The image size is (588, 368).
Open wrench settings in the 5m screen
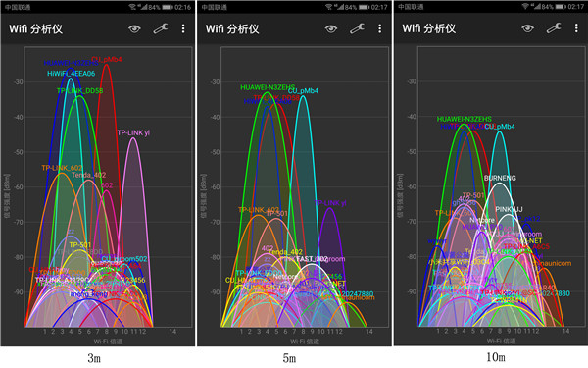[357, 28]
